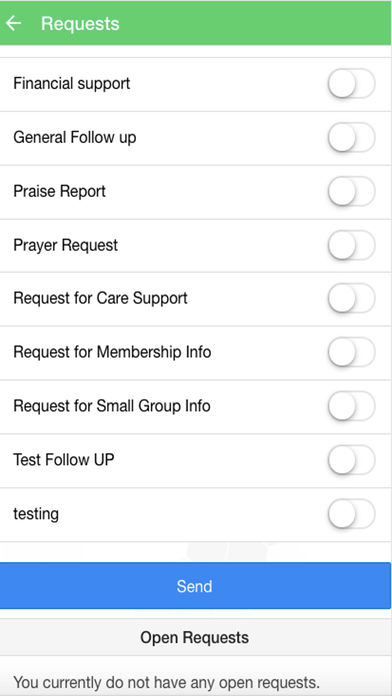Turn on Request for Small Group Info
Image resolution: width=392 pixels, height=696 pixels.
click(351, 406)
